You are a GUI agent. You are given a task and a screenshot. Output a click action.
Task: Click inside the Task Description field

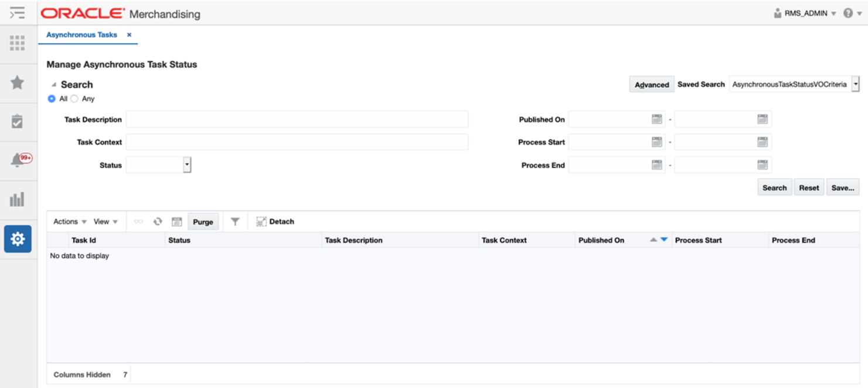[293, 119]
